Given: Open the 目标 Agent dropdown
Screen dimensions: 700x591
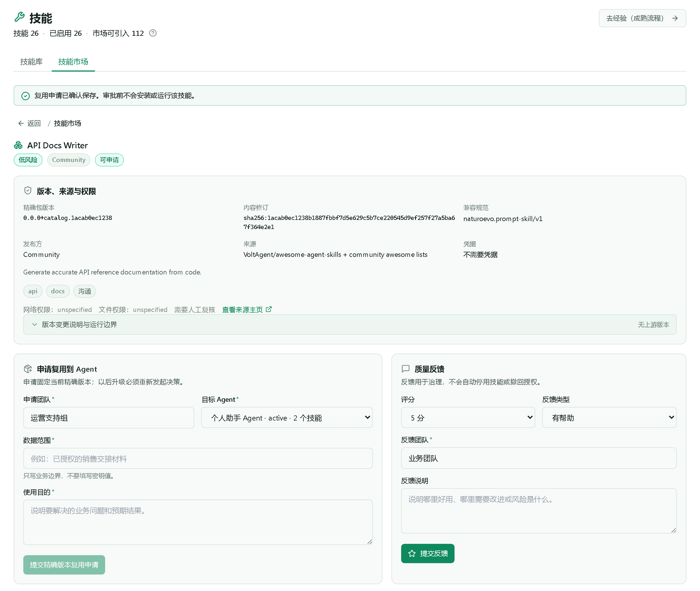Looking at the screenshot, I should click(x=287, y=417).
